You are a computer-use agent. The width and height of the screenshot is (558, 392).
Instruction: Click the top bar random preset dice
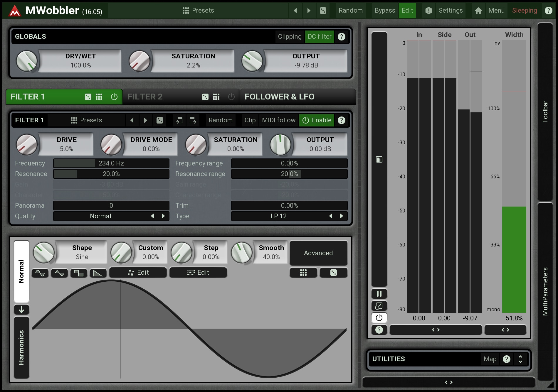coord(323,11)
